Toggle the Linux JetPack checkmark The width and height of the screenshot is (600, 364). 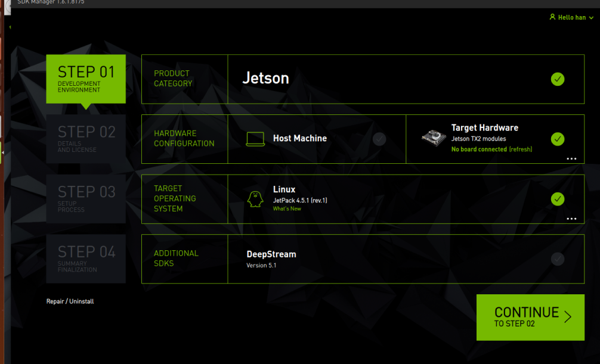pyautogui.click(x=558, y=199)
